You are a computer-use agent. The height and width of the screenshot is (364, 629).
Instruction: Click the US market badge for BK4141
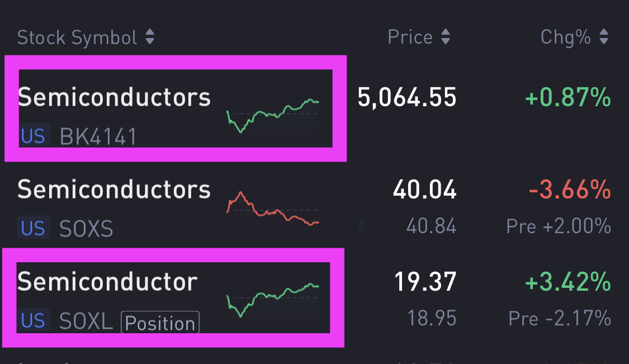click(x=33, y=136)
